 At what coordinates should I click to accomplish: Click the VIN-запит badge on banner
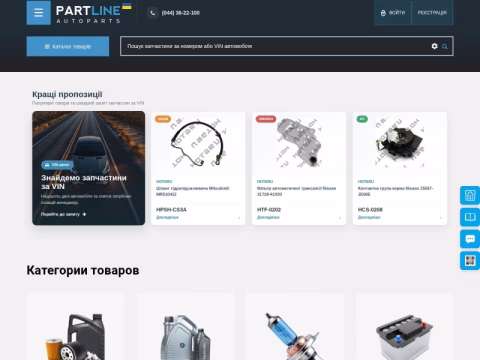[x=57, y=165]
